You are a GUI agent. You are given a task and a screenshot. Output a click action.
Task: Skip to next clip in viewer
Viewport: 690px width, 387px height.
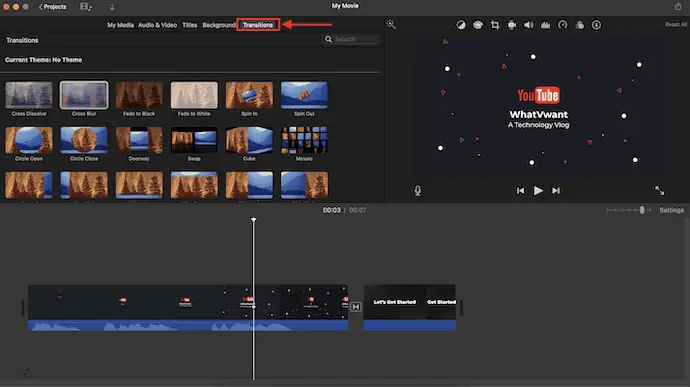(556, 191)
